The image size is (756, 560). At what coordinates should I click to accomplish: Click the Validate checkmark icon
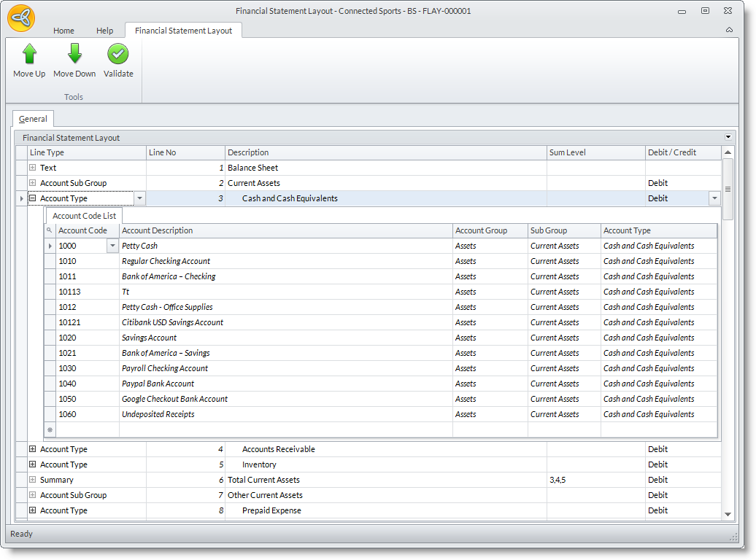118,55
